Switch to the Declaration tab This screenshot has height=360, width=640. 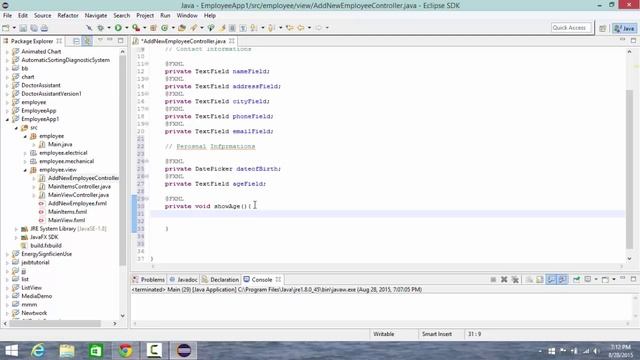220,280
